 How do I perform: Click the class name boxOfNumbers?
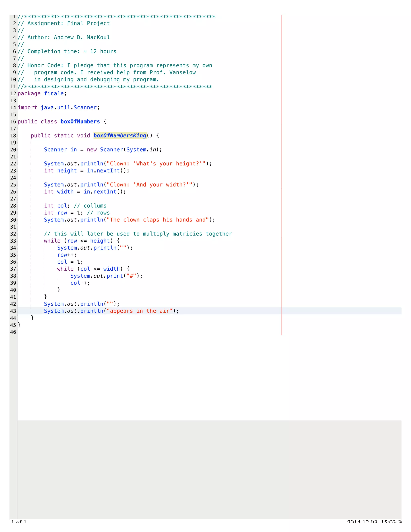80,121
